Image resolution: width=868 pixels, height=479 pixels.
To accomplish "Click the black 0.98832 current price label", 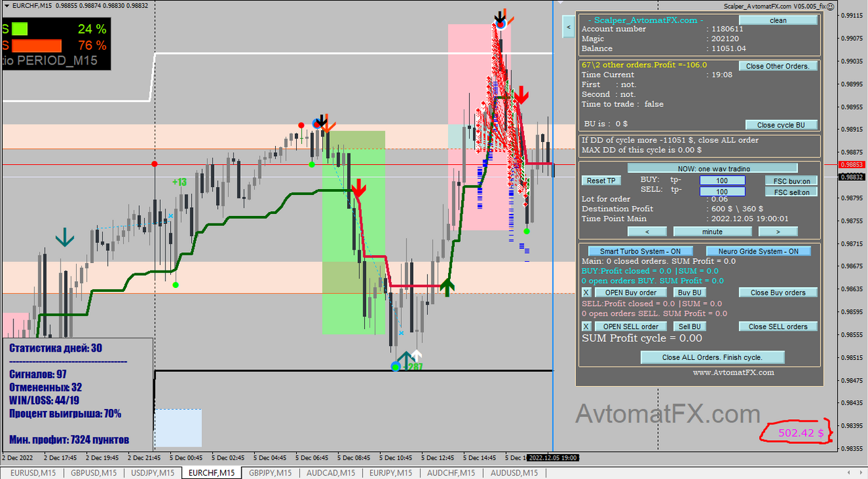I will tap(851, 177).
